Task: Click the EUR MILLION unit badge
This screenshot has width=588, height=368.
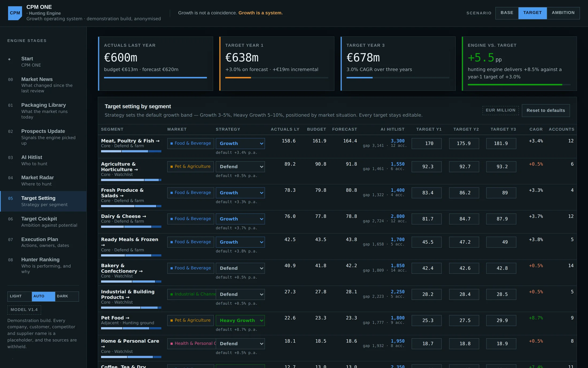Action: point(500,110)
